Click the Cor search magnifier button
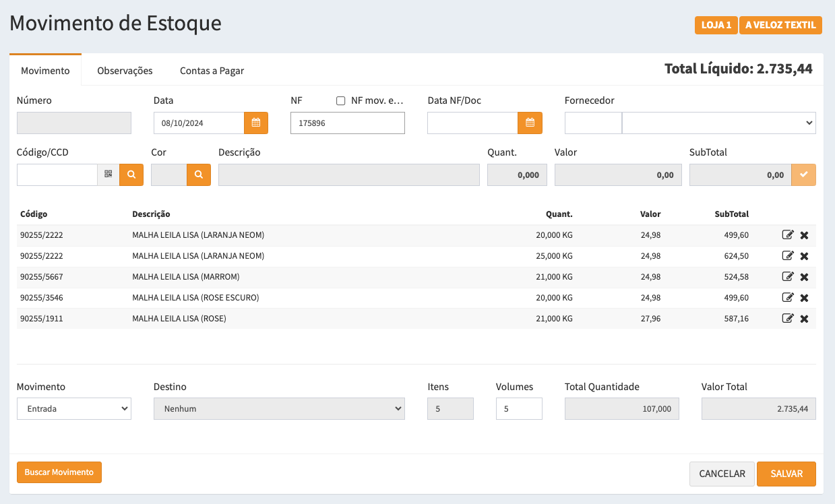 [x=199, y=175]
